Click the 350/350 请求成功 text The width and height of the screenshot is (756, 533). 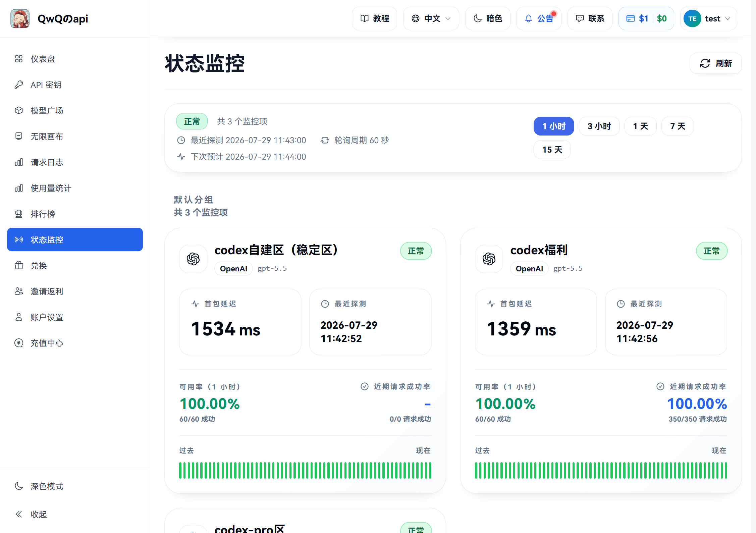698,419
